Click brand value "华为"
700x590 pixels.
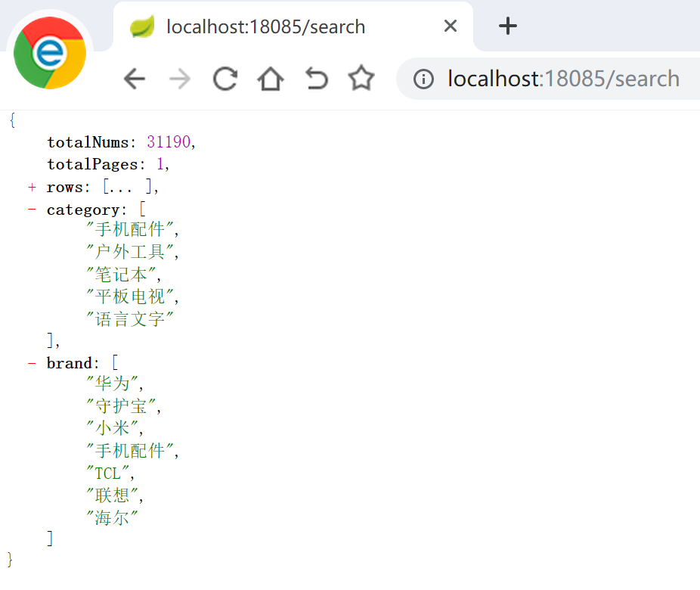(x=112, y=383)
